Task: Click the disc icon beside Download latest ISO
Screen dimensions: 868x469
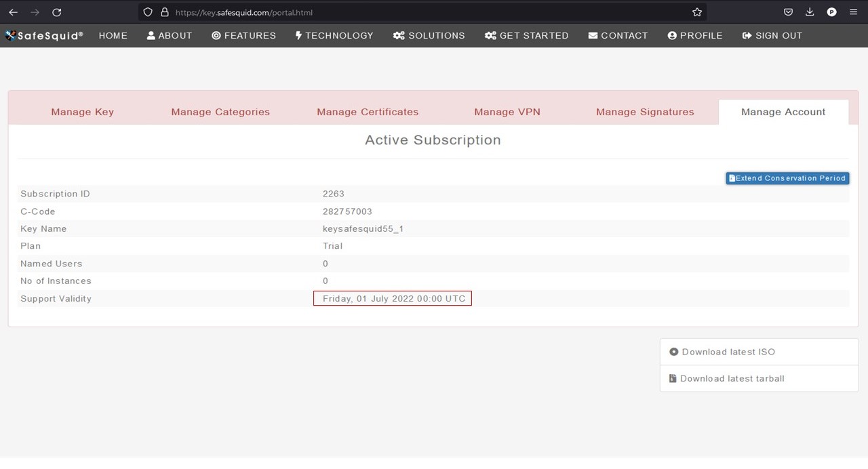Action: point(673,352)
